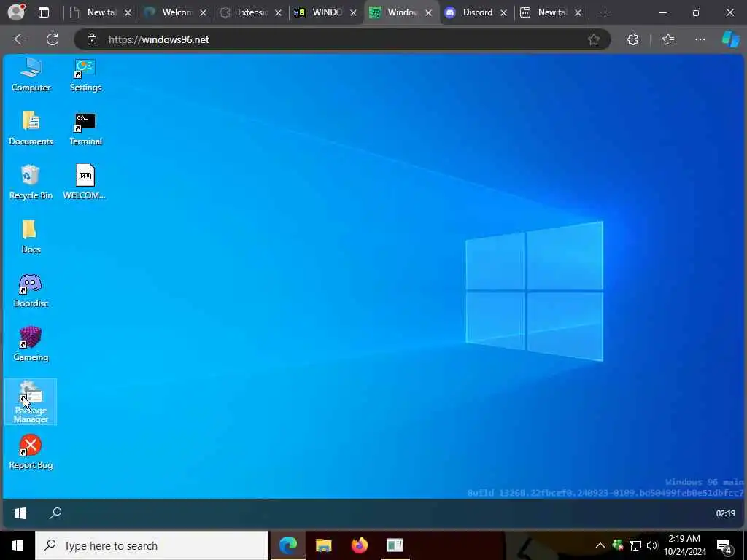Viewport: 747px width, 560px height.
Task: Open the tab actions menu icon
Action: pyautogui.click(x=44, y=12)
